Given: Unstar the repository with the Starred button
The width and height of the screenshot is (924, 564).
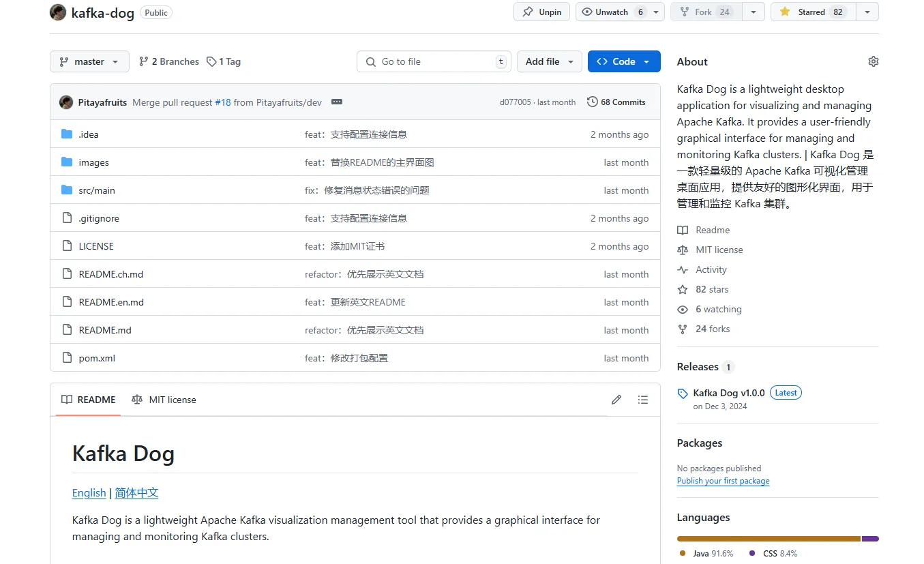Looking at the screenshot, I should pyautogui.click(x=813, y=12).
